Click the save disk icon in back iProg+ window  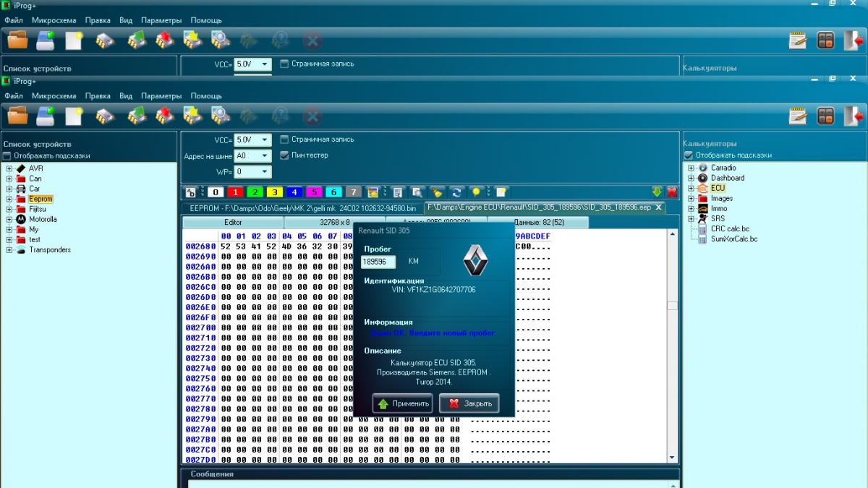tap(46, 40)
